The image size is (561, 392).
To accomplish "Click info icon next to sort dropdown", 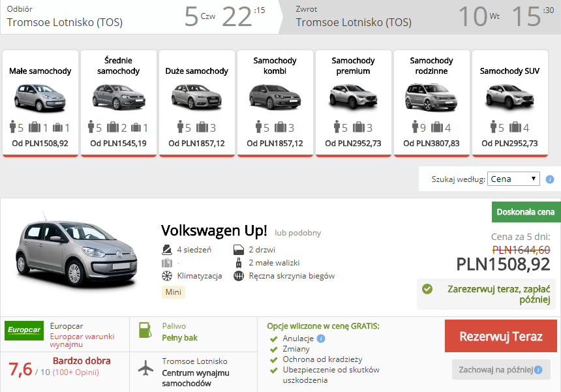I will pyautogui.click(x=550, y=179).
